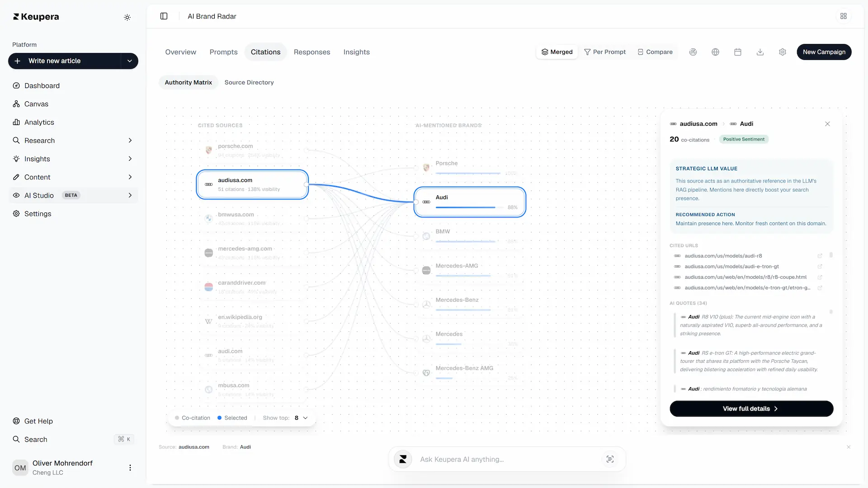Select the Mercedes-AMG brand node
Screen dimensions: 868x488
point(470,270)
